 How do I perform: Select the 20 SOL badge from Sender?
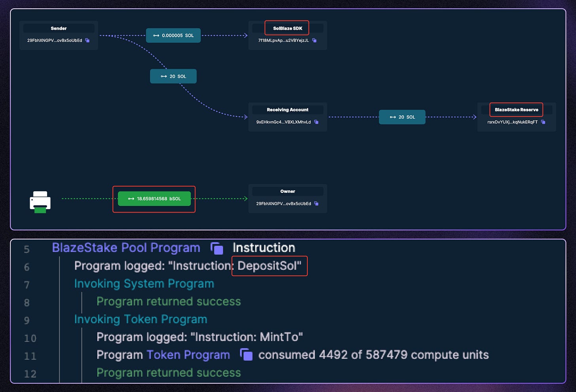coord(173,76)
